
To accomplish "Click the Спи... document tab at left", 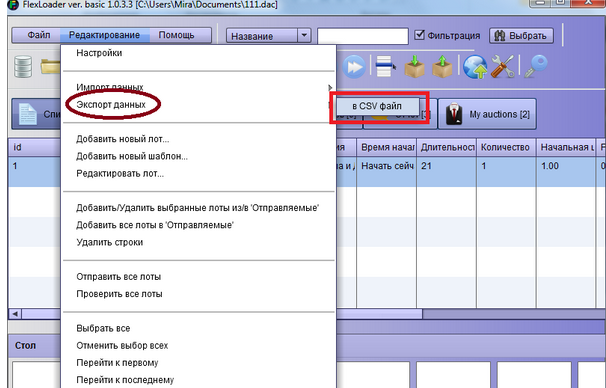I will pyautogui.click(x=36, y=114).
